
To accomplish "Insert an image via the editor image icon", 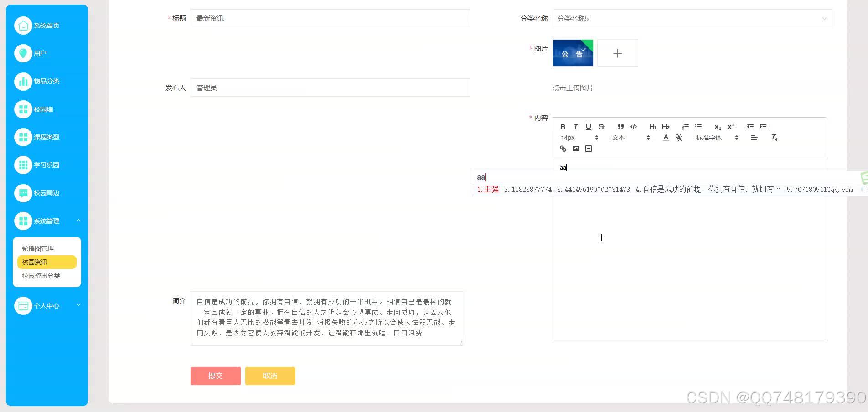I will (x=575, y=149).
